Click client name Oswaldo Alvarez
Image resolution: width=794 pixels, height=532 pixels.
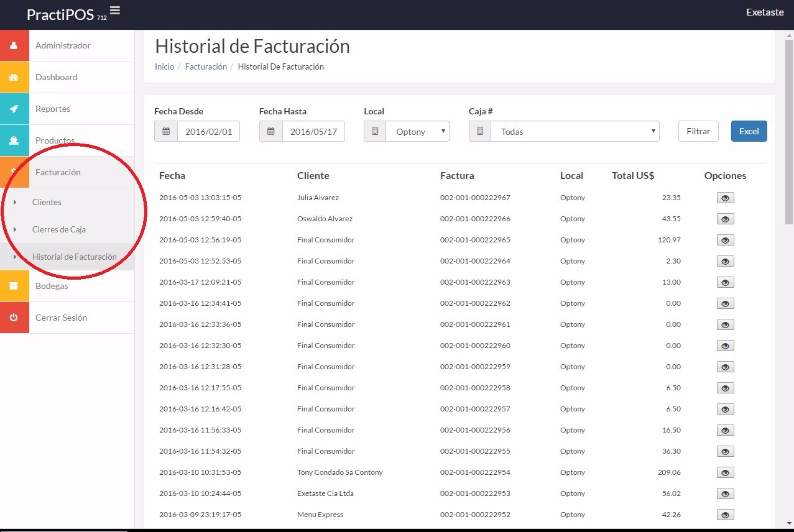325,219
